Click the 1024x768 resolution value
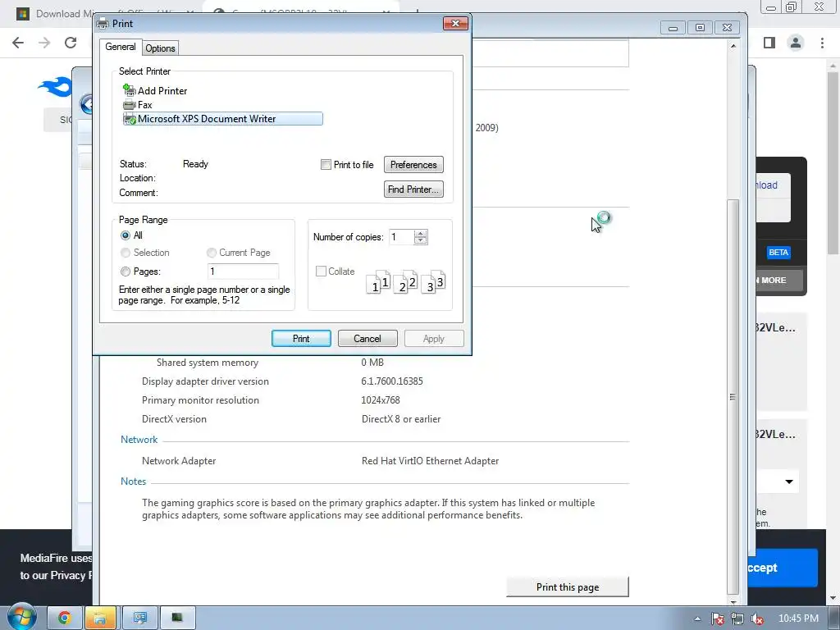840x630 pixels. point(381,400)
